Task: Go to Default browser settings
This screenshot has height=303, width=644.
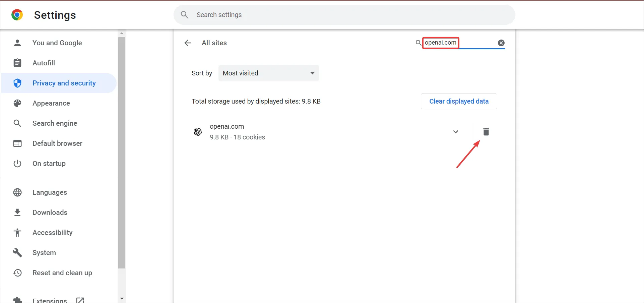Action: coord(57,143)
